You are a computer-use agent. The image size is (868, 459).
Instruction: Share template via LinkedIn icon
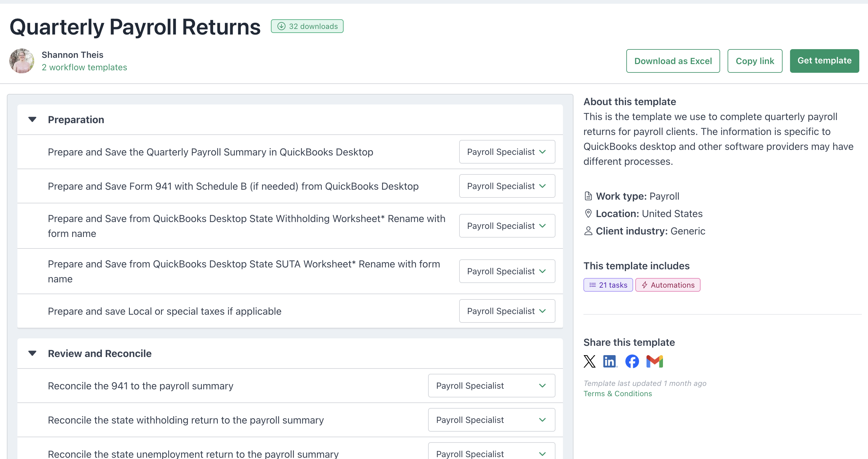tap(610, 361)
